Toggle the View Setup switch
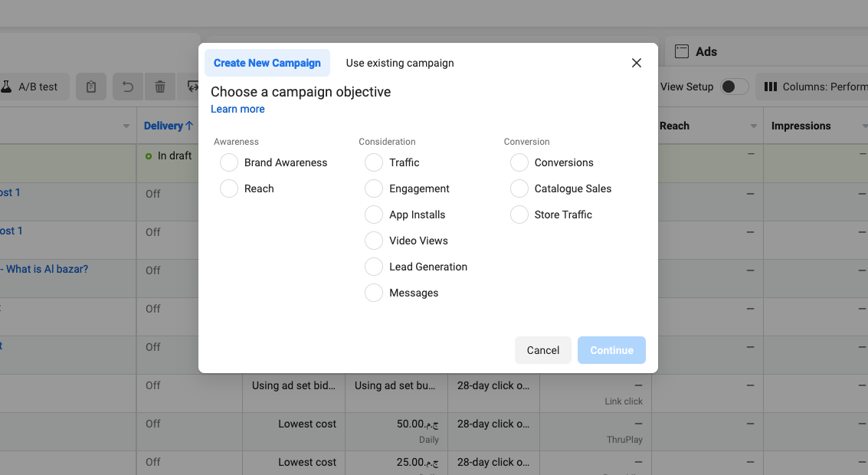The height and width of the screenshot is (475, 868). click(x=734, y=87)
